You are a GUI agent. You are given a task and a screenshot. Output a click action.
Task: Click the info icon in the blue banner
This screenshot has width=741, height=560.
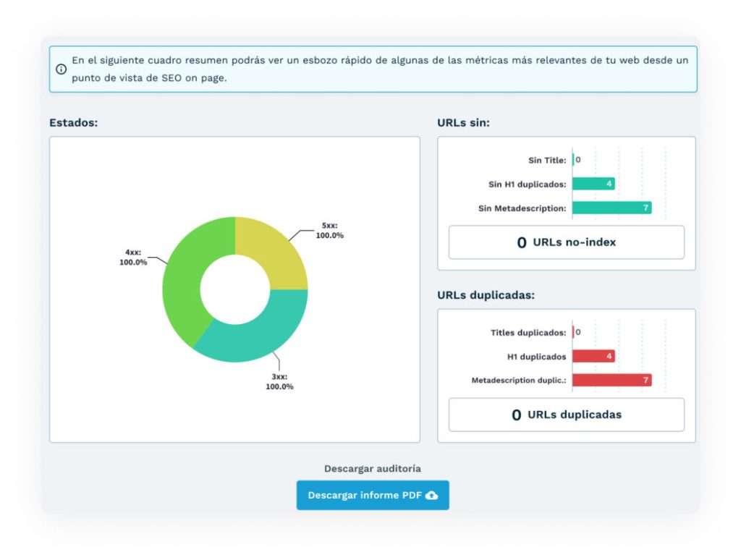[62, 69]
